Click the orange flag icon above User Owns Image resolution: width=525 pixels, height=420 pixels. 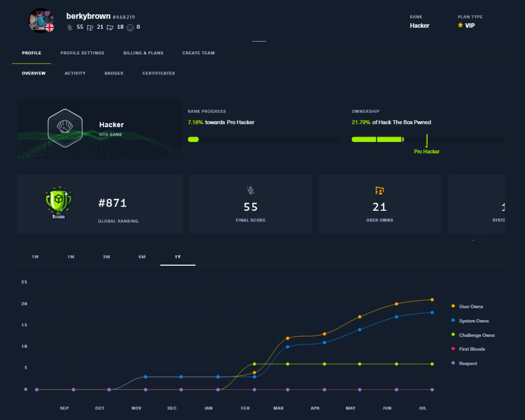(379, 191)
